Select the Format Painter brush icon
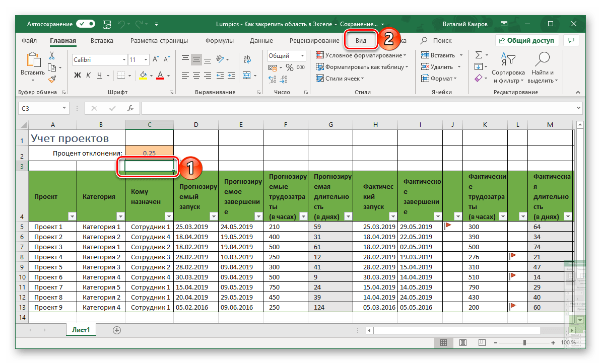 pos(51,79)
